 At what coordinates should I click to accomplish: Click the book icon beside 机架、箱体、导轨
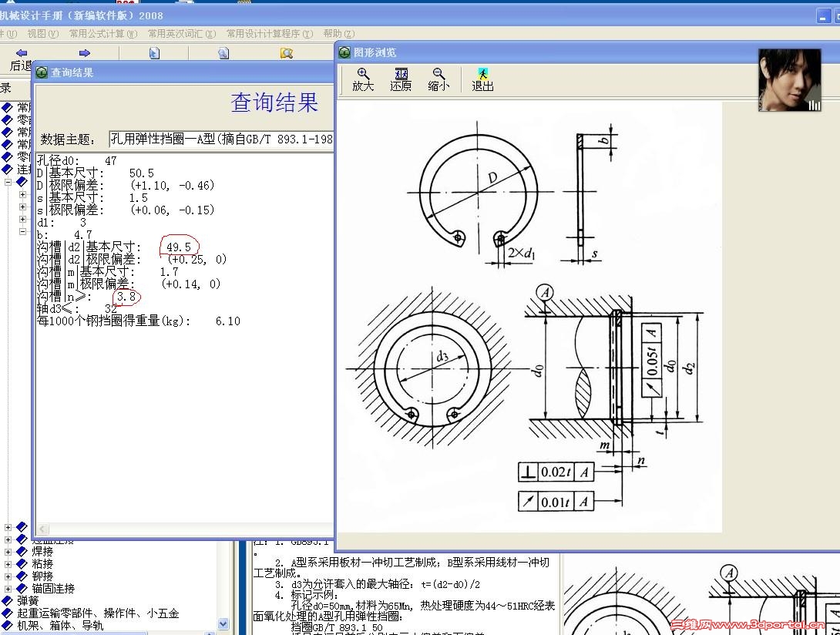tap(7, 625)
